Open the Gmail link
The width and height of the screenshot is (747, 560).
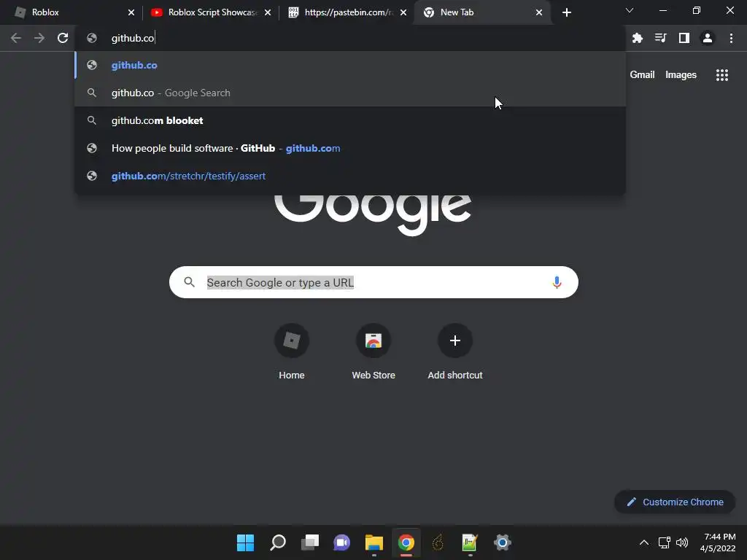[642, 75]
